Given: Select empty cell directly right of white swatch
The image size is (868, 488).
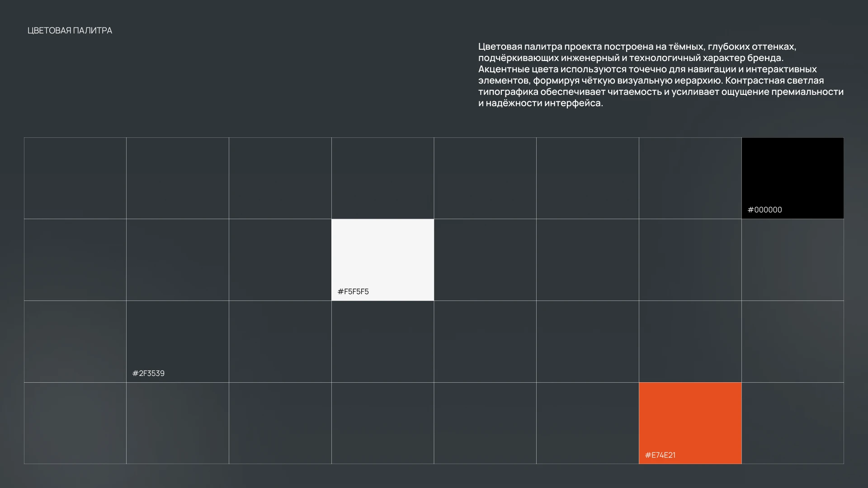Looking at the screenshot, I should (485, 260).
